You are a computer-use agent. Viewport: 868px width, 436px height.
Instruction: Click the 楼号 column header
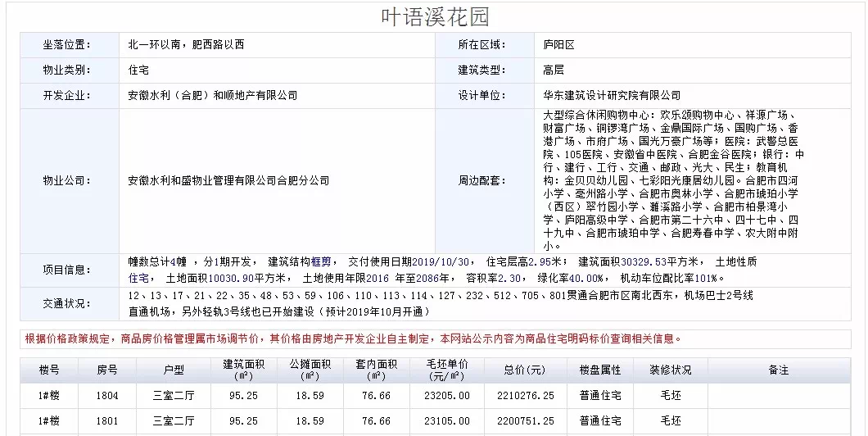tap(49, 370)
